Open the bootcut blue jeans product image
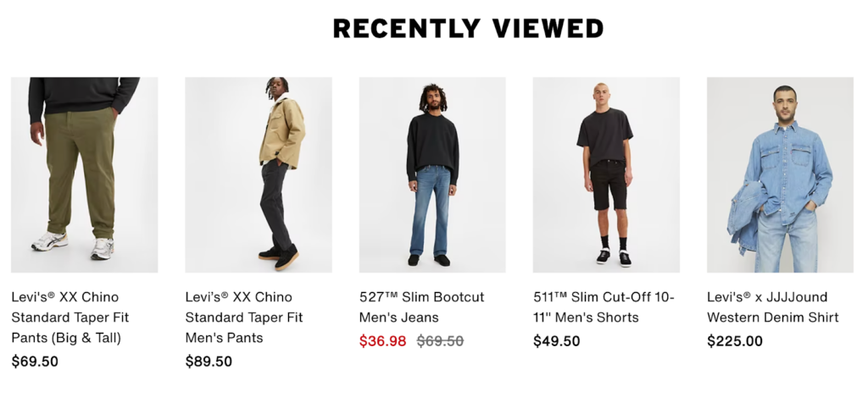 point(432,174)
